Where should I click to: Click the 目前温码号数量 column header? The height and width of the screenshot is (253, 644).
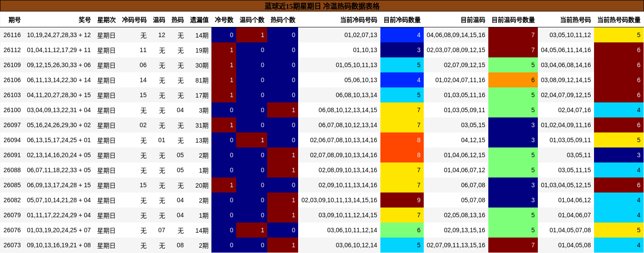[513, 20]
